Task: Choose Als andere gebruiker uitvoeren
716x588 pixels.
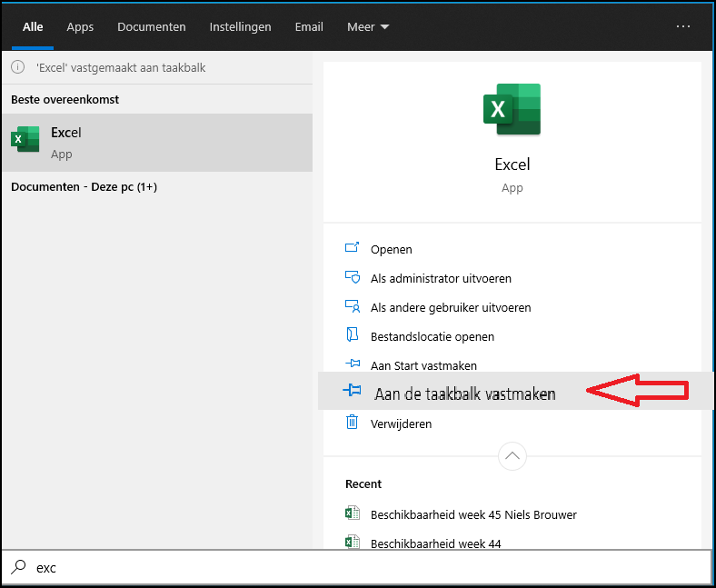Action: click(x=451, y=307)
